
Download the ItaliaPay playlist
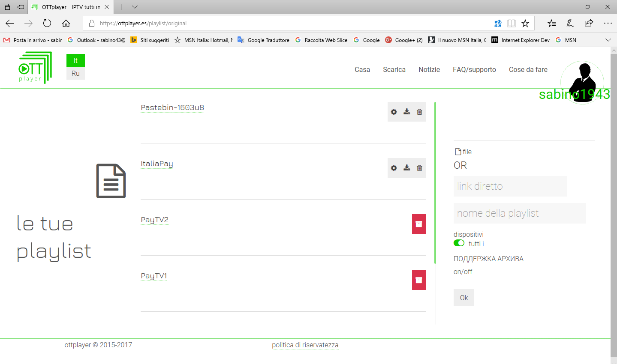406,168
